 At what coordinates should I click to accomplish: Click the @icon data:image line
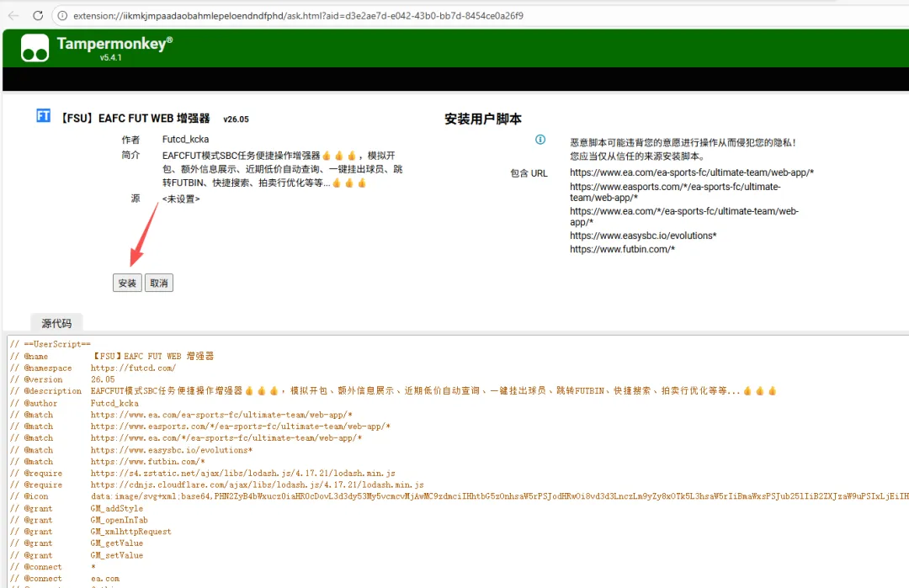(460, 496)
